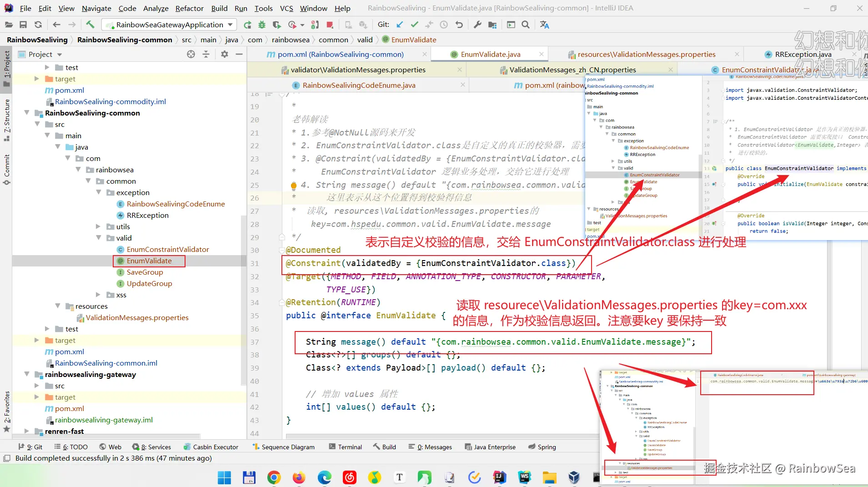Open Search Everywhere magnifier icon

pos(526,25)
